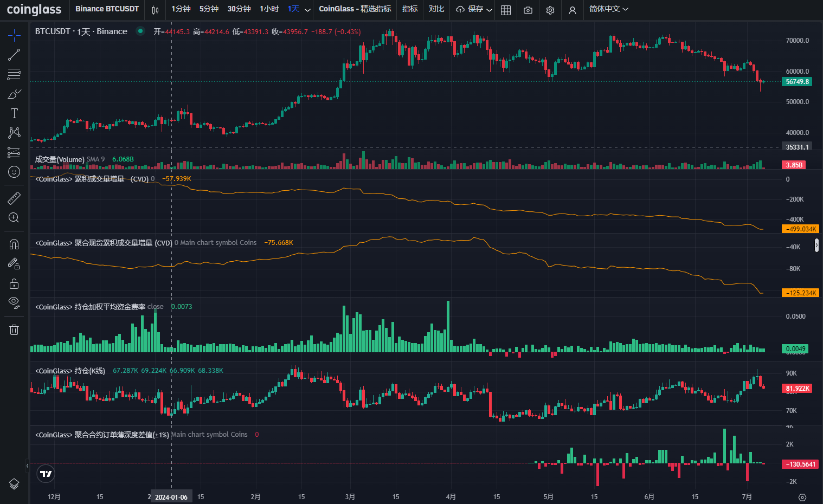Toggle hide all drawings eye icon

point(14,302)
